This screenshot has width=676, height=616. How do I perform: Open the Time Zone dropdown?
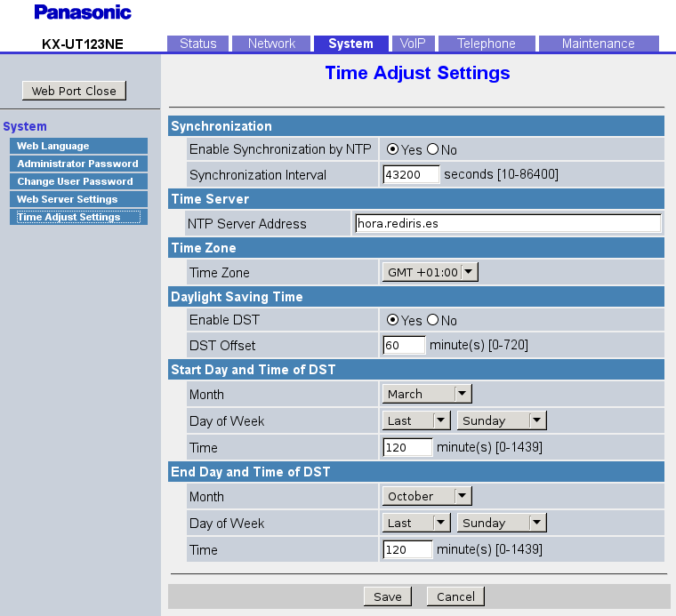[x=430, y=273]
